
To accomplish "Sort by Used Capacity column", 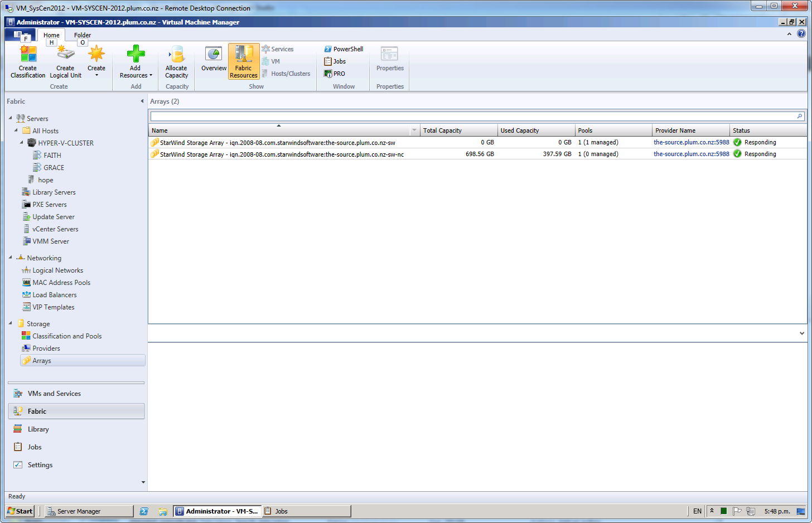I will pos(536,130).
